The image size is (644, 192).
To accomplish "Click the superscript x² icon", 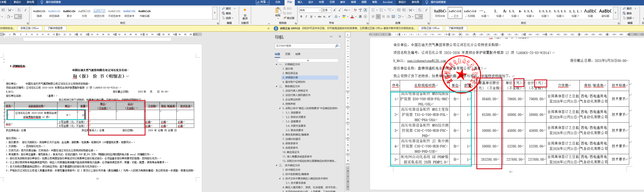I will coord(329,17).
